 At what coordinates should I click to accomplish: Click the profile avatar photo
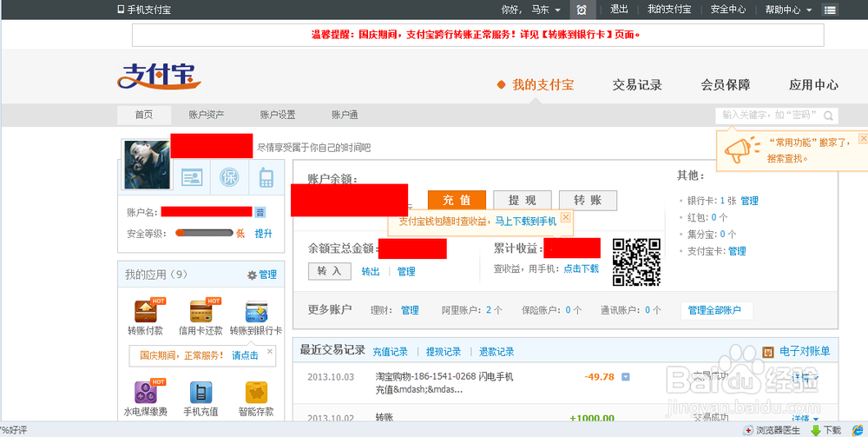[x=147, y=165]
